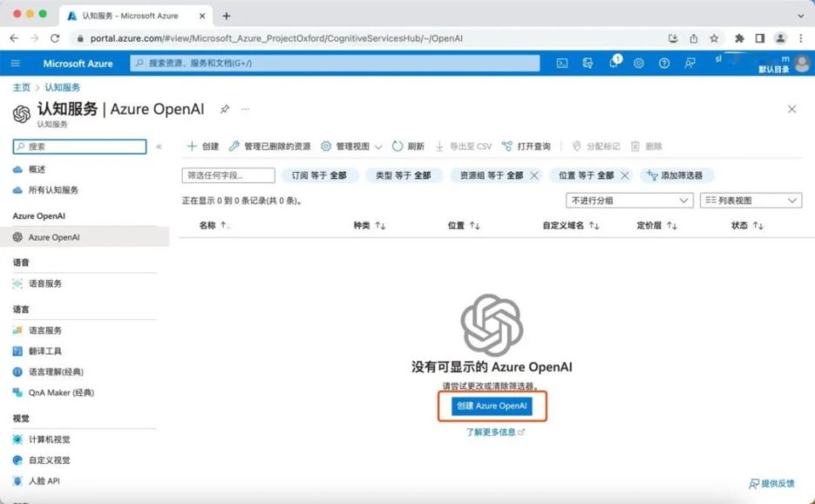Remove the 资源组 filter with its X
This screenshot has width=815, height=504.
coord(534,176)
